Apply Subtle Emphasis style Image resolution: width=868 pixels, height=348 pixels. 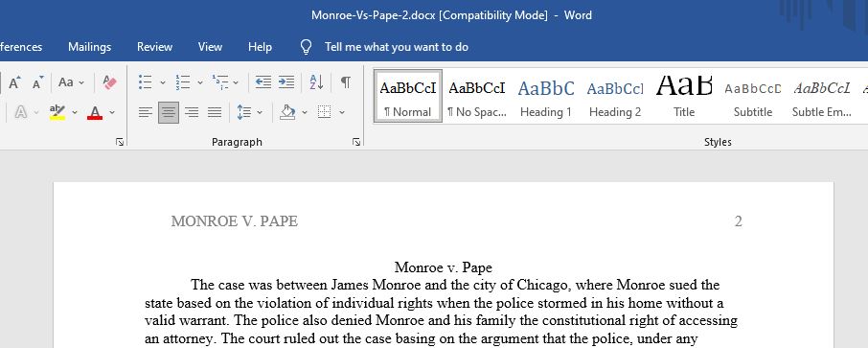(821, 95)
